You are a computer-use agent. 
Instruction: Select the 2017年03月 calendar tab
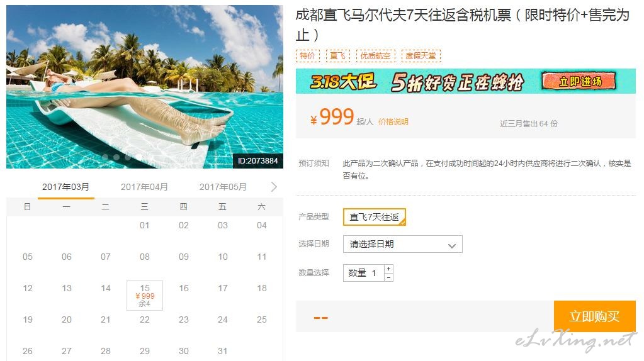pos(65,187)
